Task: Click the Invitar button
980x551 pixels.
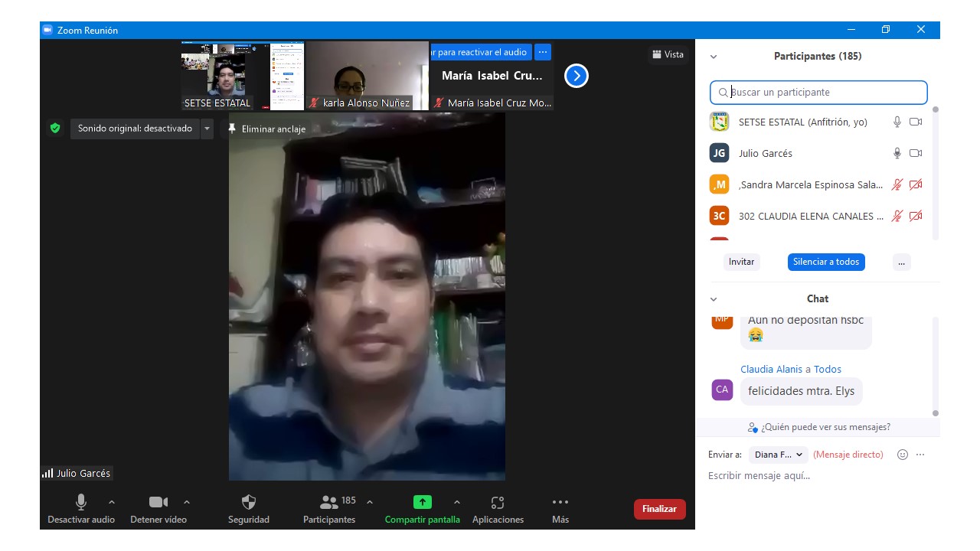Action: [741, 262]
